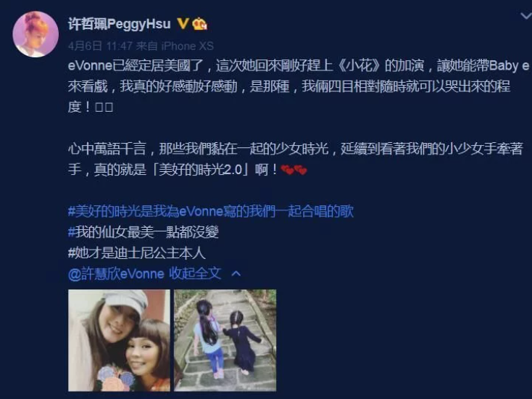Open the post options chevron menu
This screenshot has height=399, width=532.
click(x=525, y=16)
